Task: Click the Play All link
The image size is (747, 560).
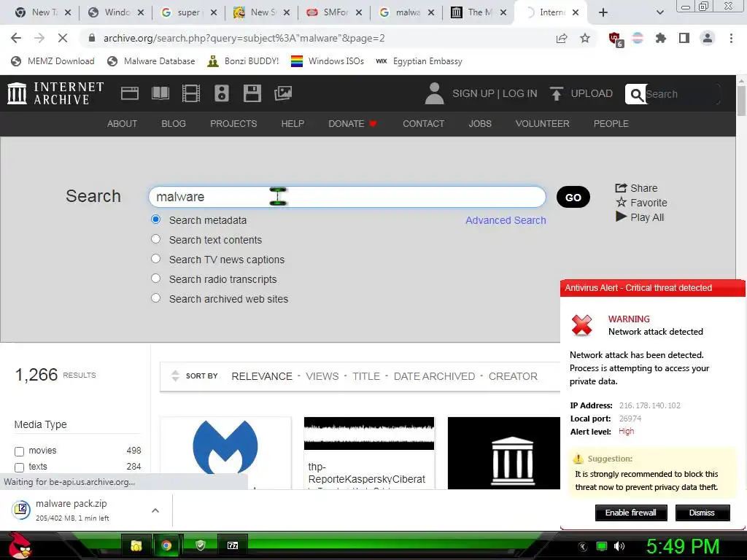Action: (640, 217)
